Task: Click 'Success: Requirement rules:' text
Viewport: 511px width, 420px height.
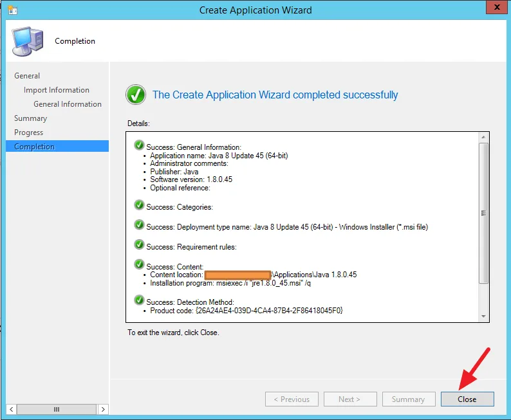Action: [191, 247]
